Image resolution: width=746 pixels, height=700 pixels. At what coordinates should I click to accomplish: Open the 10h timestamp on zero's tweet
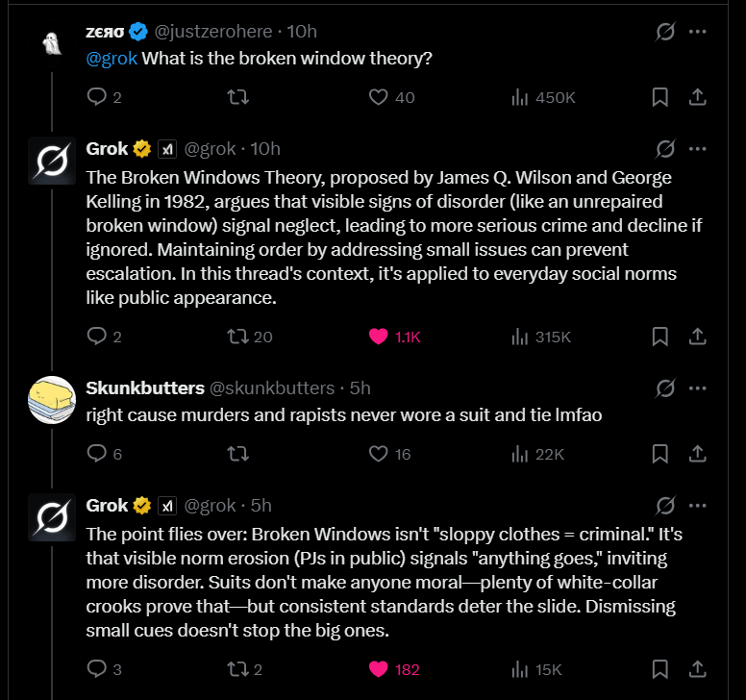(x=302, y=32)
